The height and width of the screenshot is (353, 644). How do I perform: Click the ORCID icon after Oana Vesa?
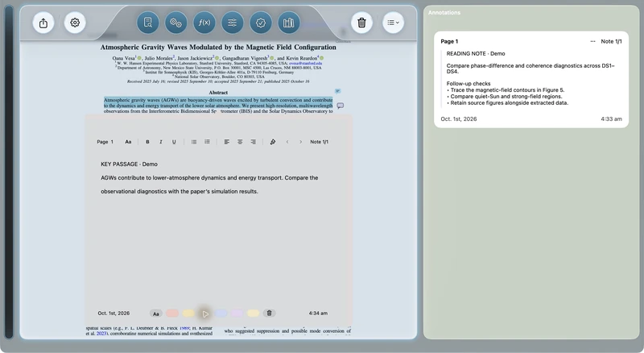tap(139, 58)
